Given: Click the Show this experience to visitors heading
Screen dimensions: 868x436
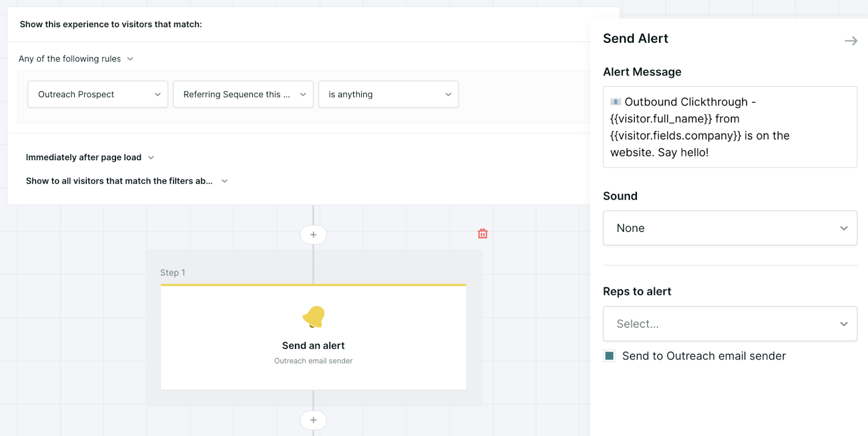Looking at the screenshot, I should tap(111, 24).
